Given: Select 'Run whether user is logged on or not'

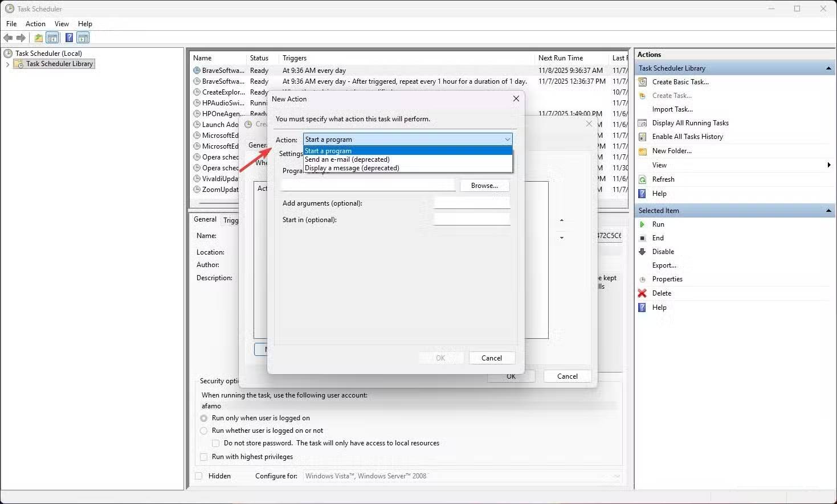Looking at the screenshot, I should click(x=204, y=431).
